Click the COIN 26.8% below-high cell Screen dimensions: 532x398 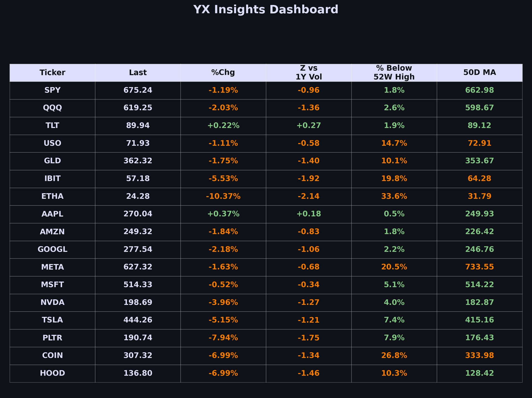point(394,355)
